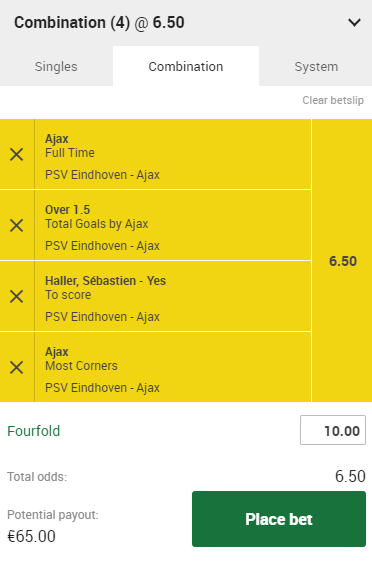Collapse betslip using header chevron
The image size is (372, 564).
point(354,23)
